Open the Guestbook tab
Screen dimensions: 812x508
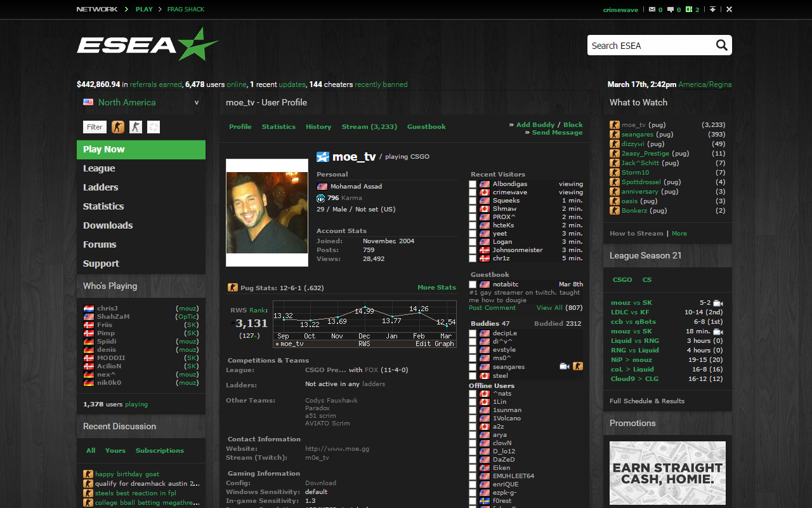426,127
